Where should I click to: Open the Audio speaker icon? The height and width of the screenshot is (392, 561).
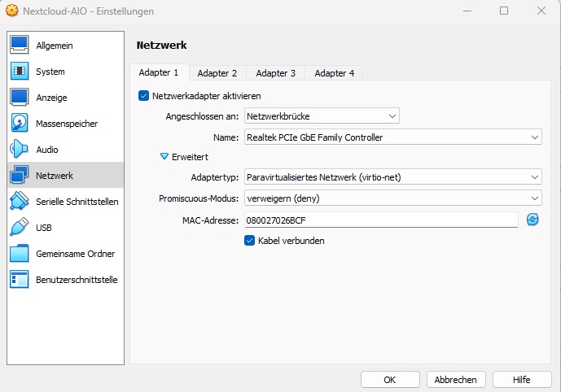[20, 149]
